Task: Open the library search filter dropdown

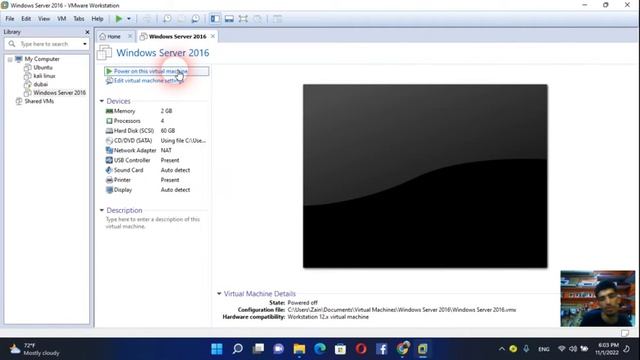Action: coord(85,44)
